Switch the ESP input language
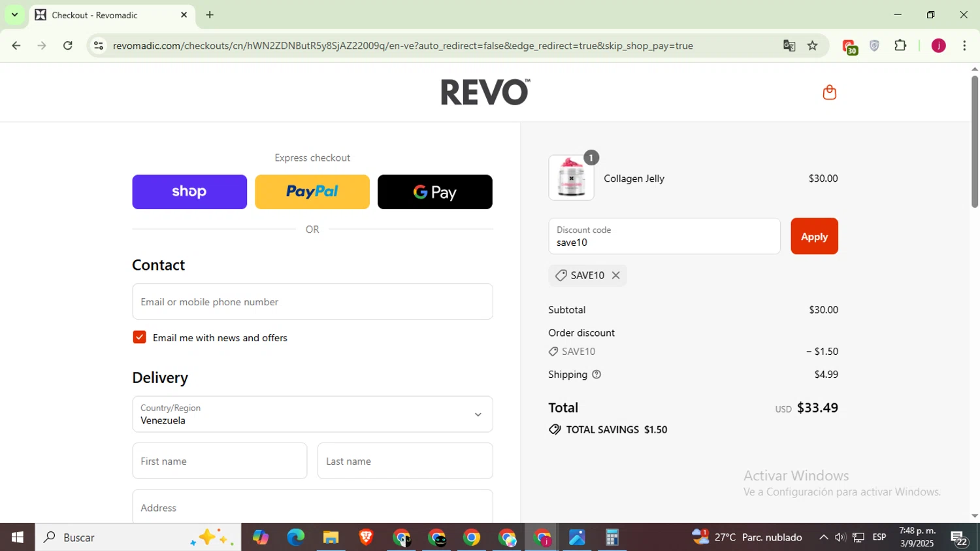 click(x=879, y=537)
